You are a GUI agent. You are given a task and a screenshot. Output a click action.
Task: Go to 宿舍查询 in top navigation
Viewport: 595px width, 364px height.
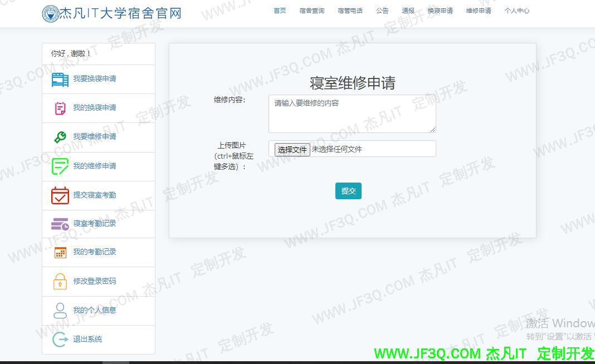pyautogui.click(x=311, y=11)
